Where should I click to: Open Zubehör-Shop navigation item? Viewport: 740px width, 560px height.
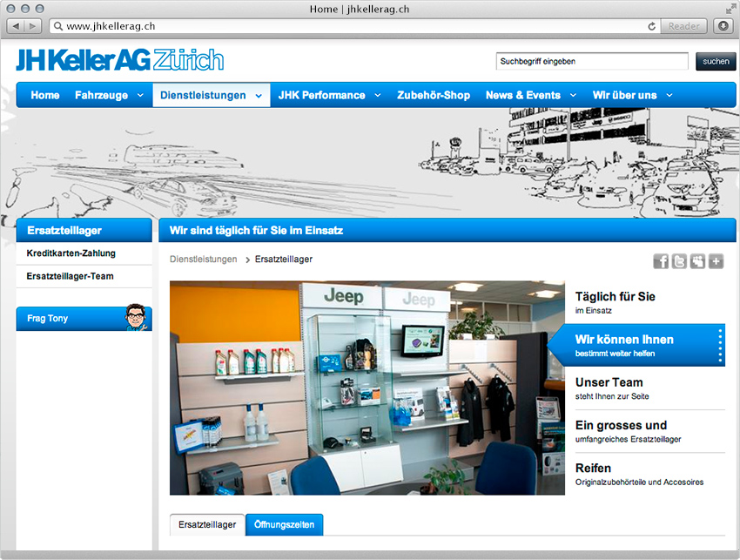[x=434, y=96]
